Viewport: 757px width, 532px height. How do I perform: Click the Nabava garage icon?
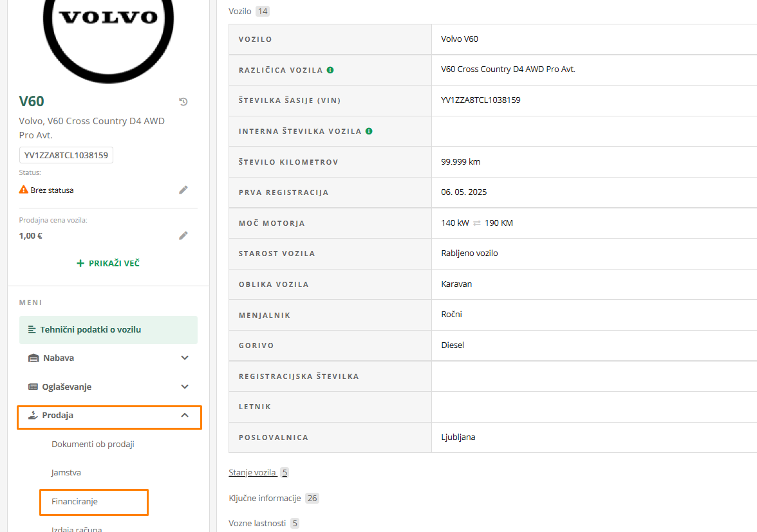(x=33, y=358)
